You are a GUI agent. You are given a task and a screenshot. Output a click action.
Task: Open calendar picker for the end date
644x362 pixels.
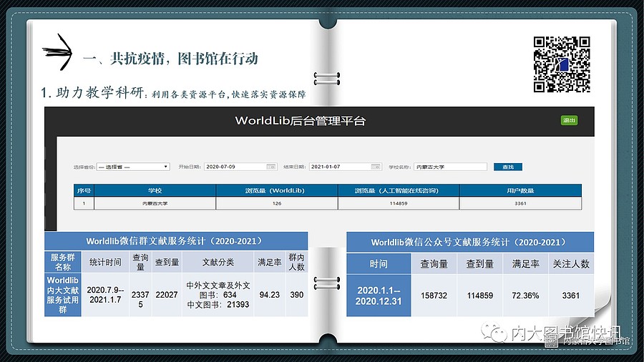[x=376, y=167]
